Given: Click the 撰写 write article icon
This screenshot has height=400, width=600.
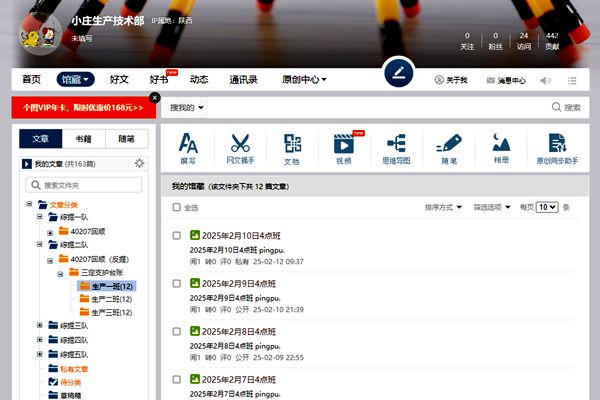Looking at the screenshot, I should 189,146.
